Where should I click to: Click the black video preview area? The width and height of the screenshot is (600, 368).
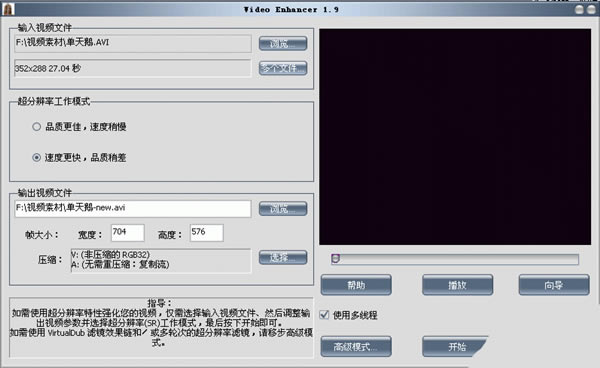click(455, 137)
